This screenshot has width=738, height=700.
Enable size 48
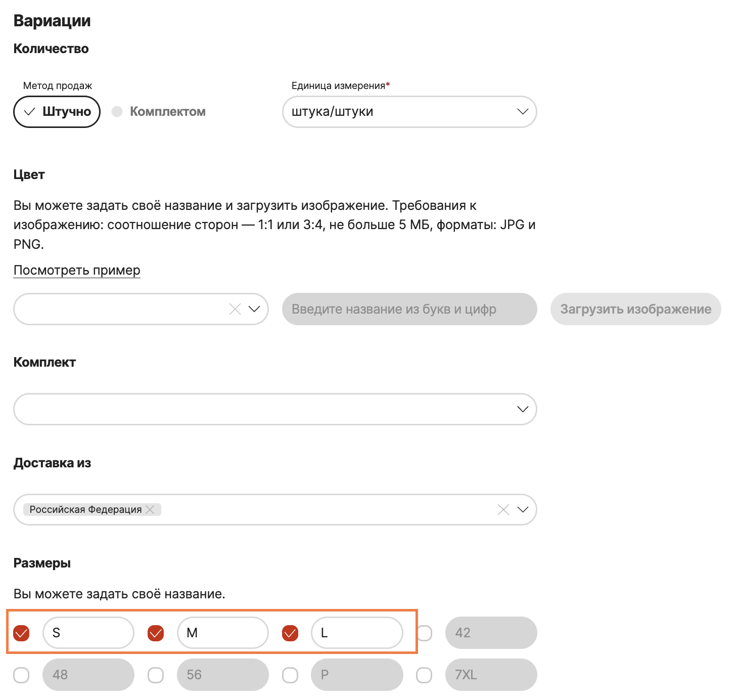21,674
